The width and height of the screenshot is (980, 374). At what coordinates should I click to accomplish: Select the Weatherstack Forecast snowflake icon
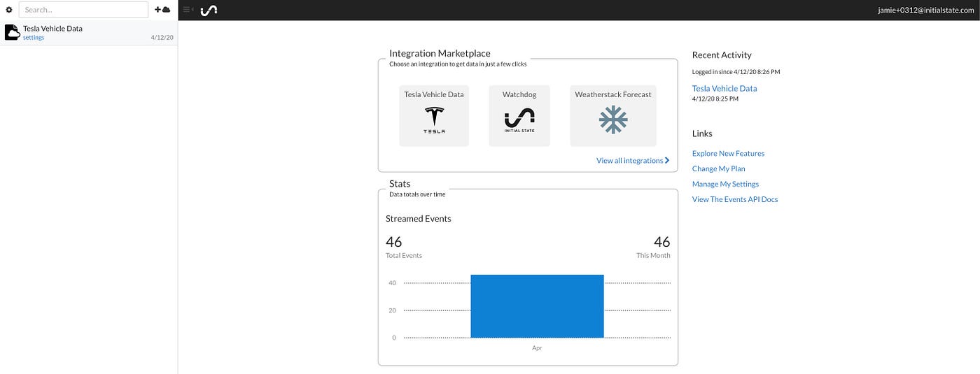click(x=613, y=120)
